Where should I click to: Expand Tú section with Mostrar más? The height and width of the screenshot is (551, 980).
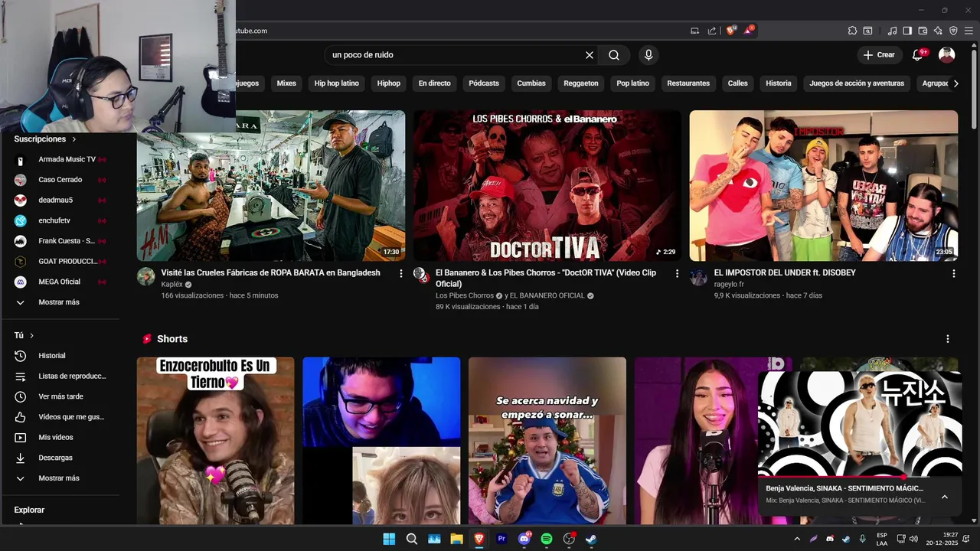(x=61, y=478)
